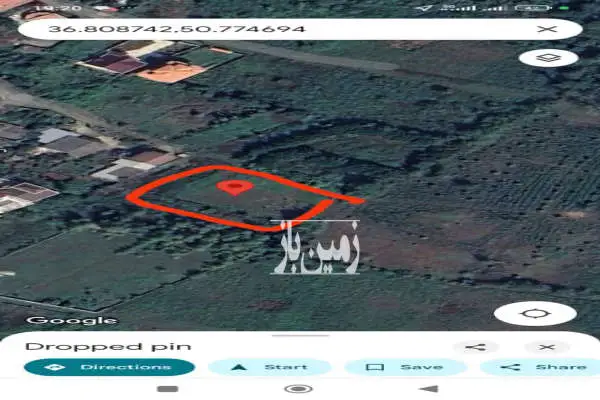Tap the Android back navigation triangle

(429, 389)
